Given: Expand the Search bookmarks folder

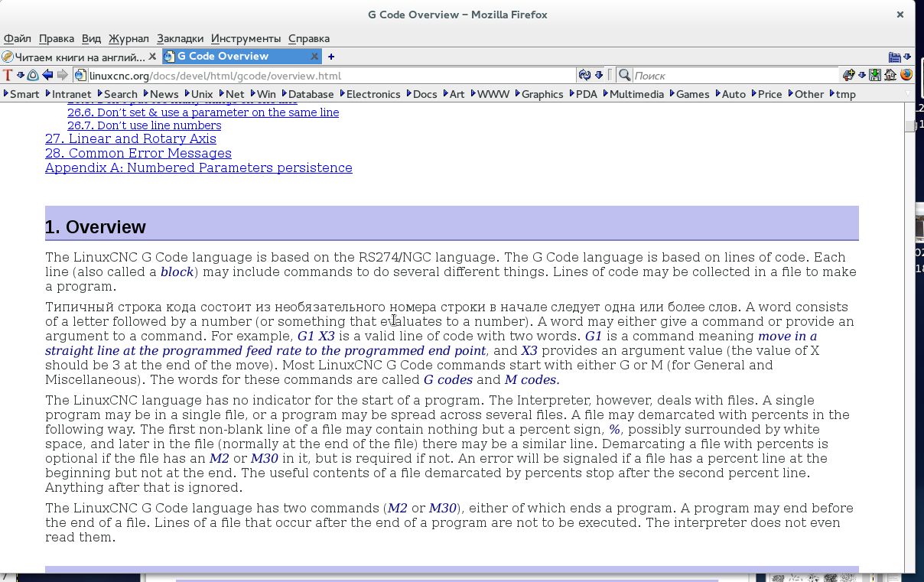Looking at the screenshot, I should (x=117, y=94).
